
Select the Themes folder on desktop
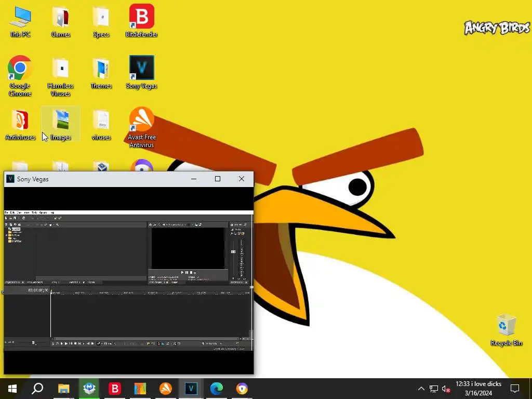[101, 73]
